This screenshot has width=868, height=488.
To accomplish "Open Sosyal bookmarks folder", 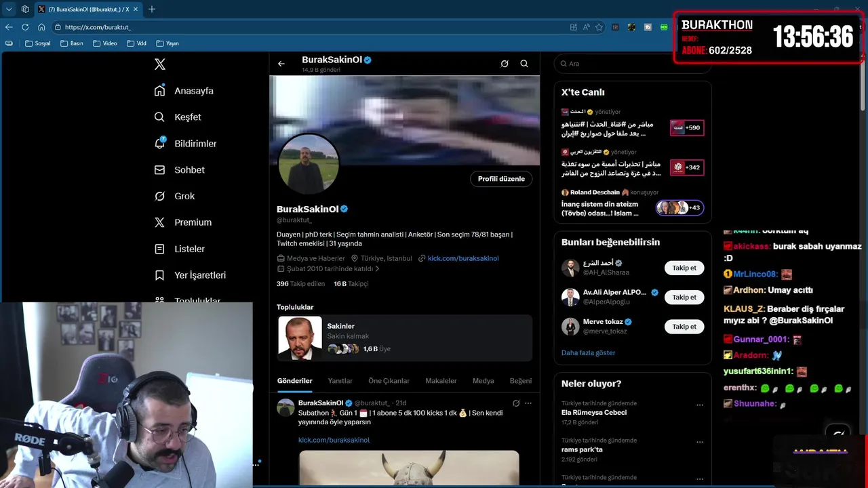I will tap(38, 43).
